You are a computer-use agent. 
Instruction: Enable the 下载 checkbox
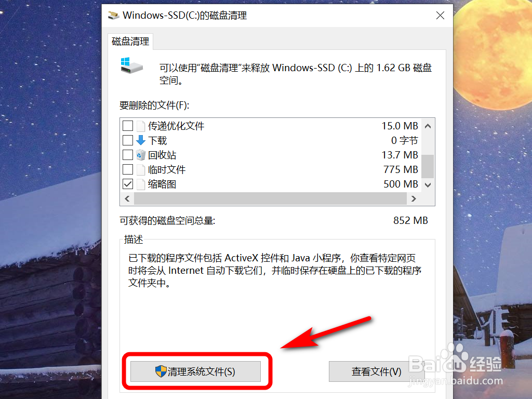click(128, 140)
